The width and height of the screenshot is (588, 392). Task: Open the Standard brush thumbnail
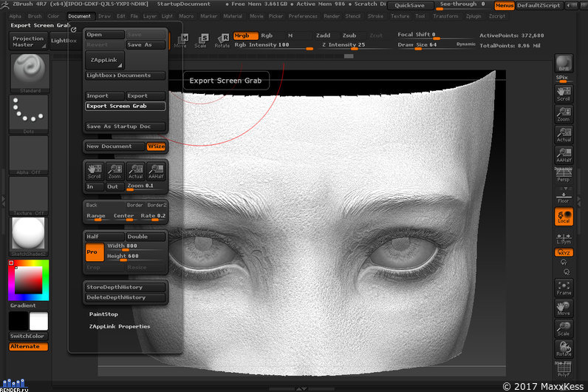coord(30,72)
